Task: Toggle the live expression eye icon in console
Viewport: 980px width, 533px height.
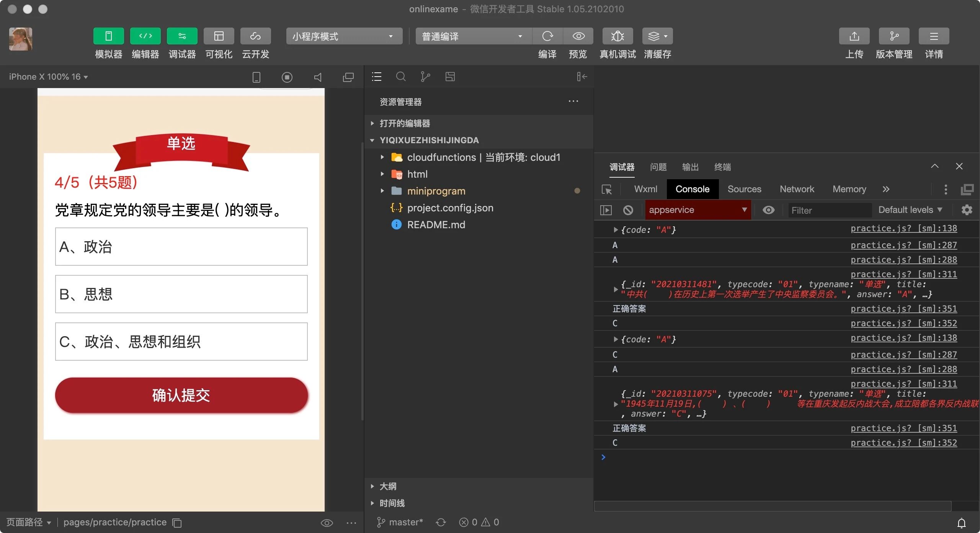Action: [x=768, y=210]
